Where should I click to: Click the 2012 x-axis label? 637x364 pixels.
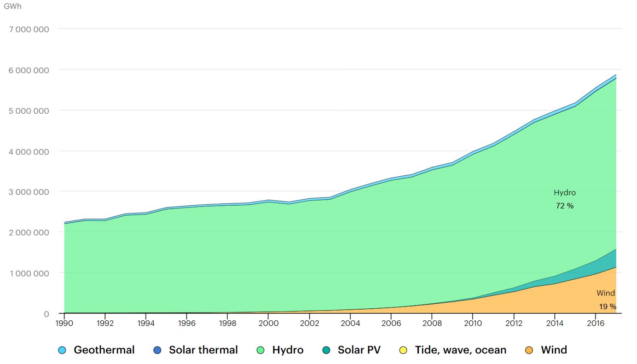coord(513,323)
